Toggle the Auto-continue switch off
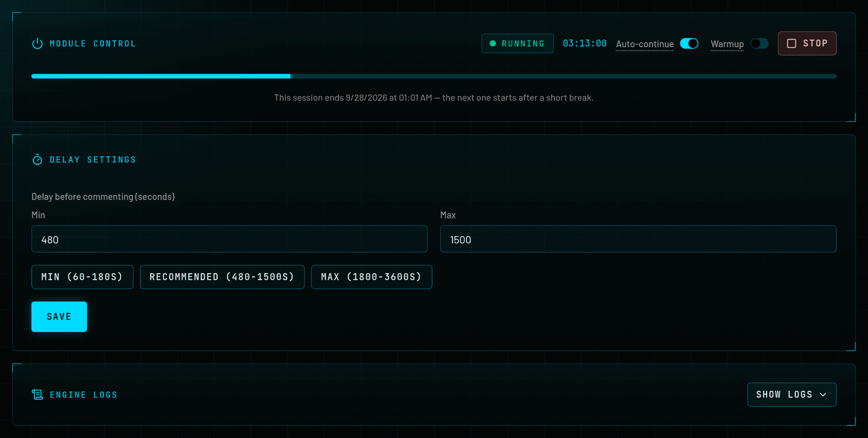Viewport: 868px width, 438px height. pos(689,43)
